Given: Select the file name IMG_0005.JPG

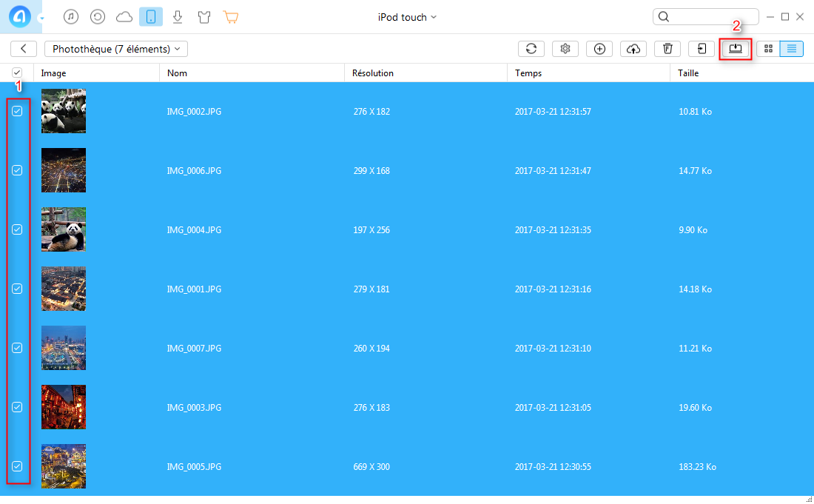Looking at the screenshot, I should click(194, 467).
